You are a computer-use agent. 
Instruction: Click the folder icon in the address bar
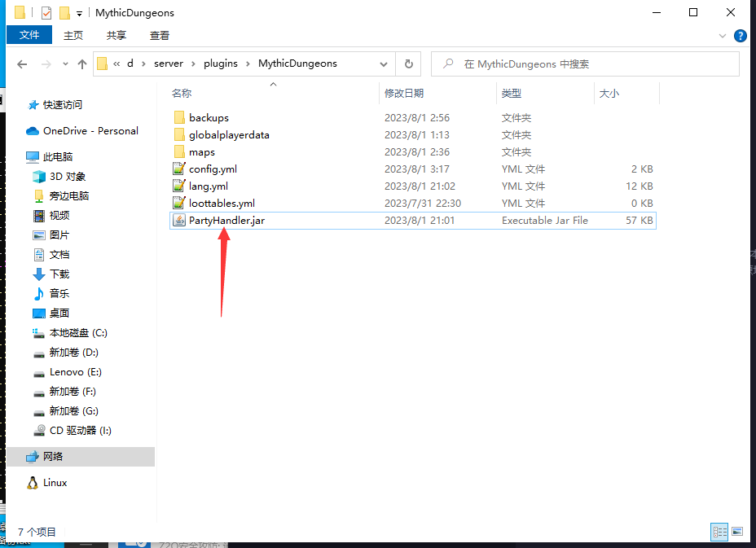click(100, 64)
